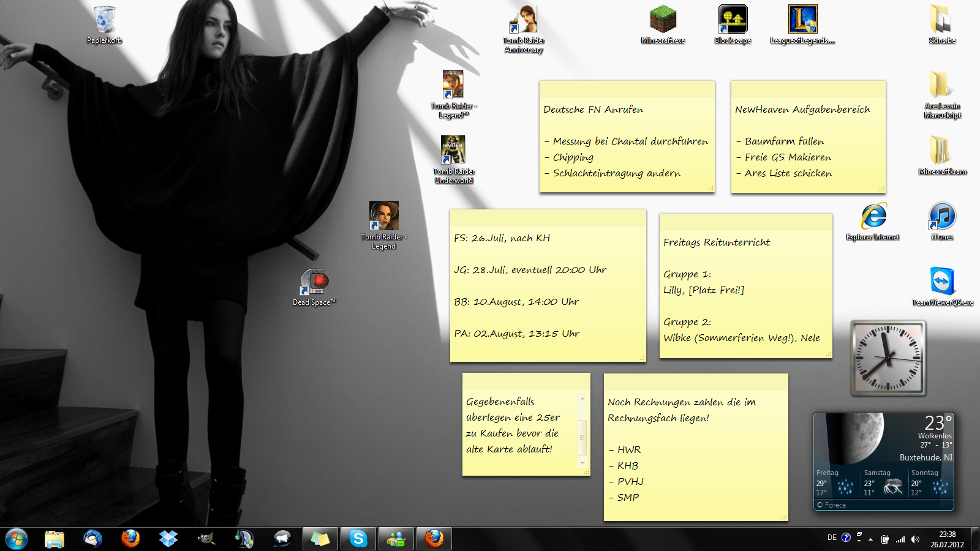Click the DE language indicator
This screenshot has width=980, height=551.
tap(832, 538)
